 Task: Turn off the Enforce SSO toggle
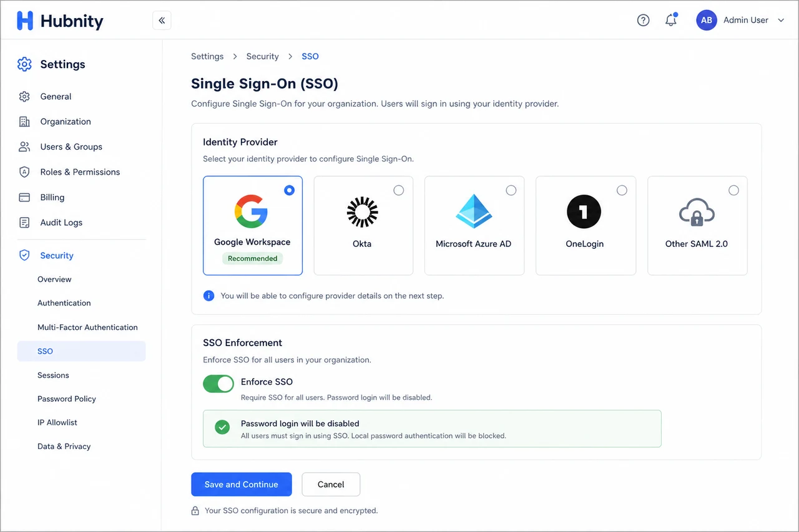click(218, 384)
